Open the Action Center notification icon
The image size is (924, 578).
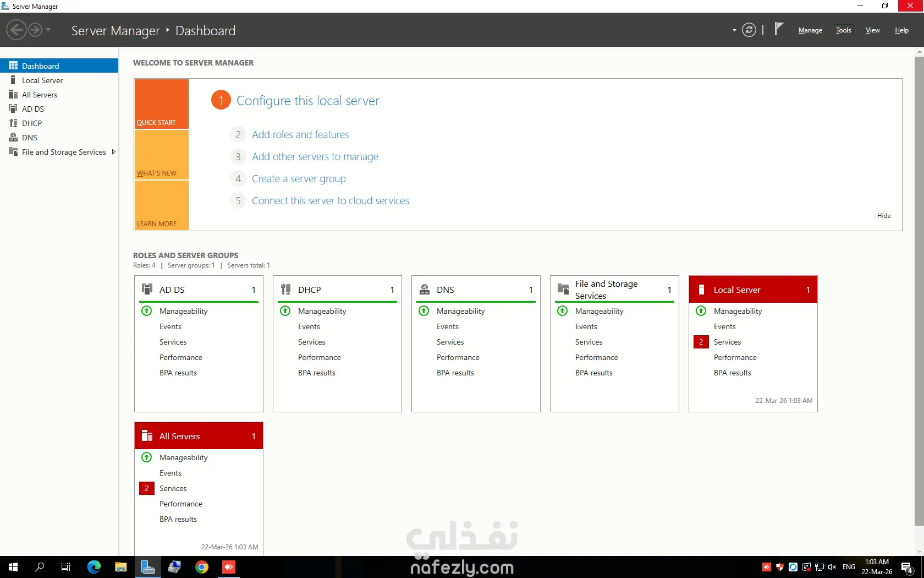(x=908, y=567)
